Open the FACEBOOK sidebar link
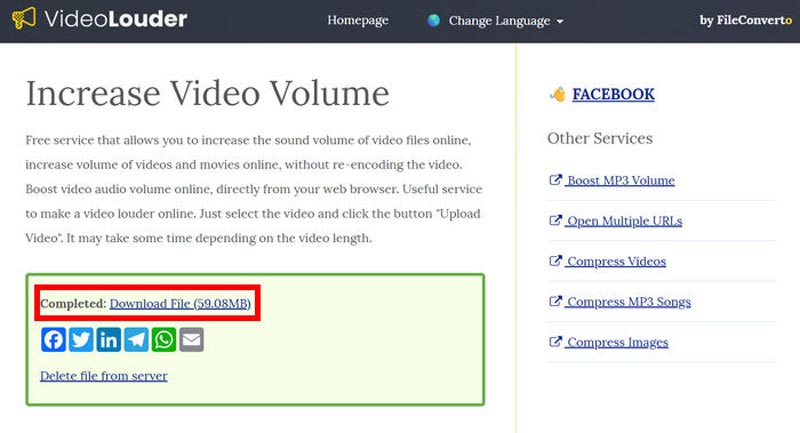This screenshot has height=433, width=800. [613, 95]
